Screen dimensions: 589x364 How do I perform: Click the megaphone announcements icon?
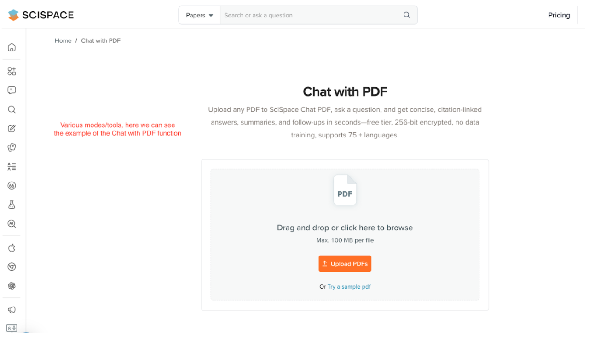click(x=12, y=310)
